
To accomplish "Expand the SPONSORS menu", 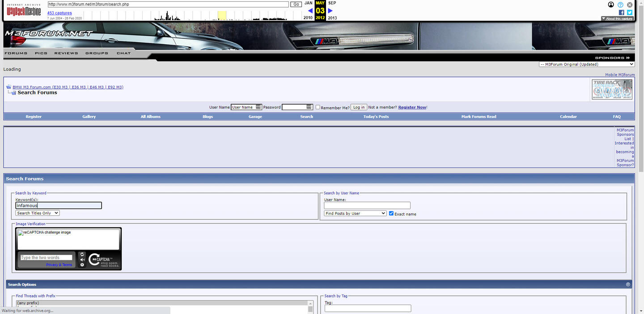I will click(612, 58).
